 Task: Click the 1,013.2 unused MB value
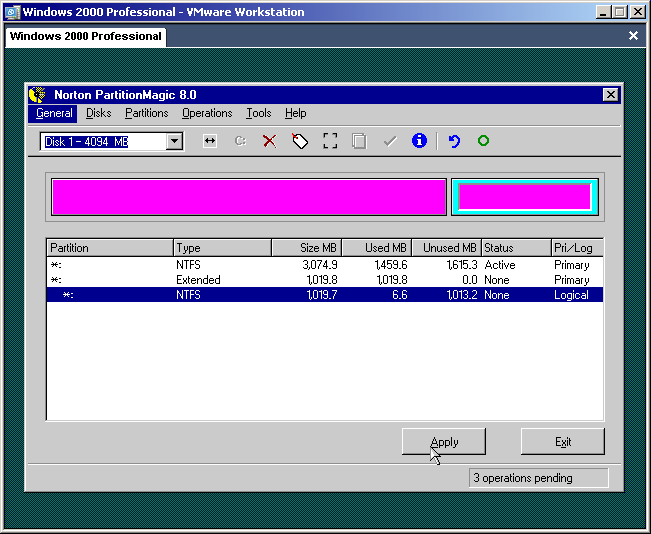pos(462,295)
